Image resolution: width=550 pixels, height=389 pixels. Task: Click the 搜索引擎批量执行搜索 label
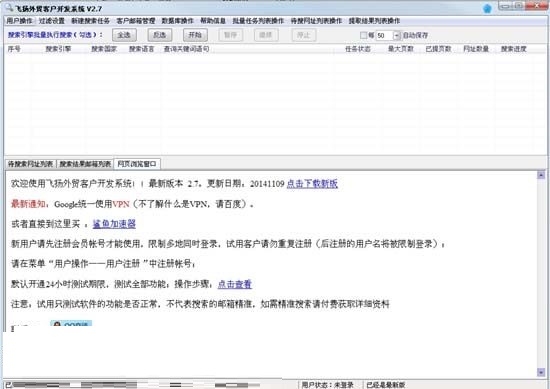tap(55, 35)
